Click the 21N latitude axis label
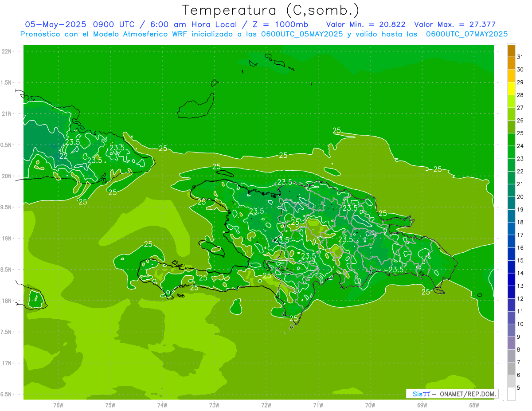Viewport: 532px width, 411px height. coord(8,114)
